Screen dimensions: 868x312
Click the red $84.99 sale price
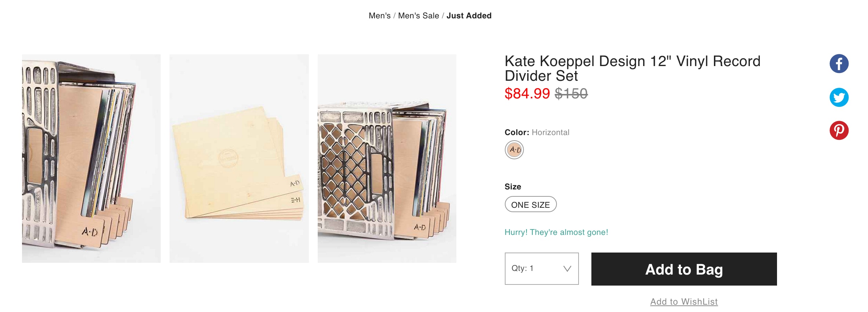tap(527, 94)
